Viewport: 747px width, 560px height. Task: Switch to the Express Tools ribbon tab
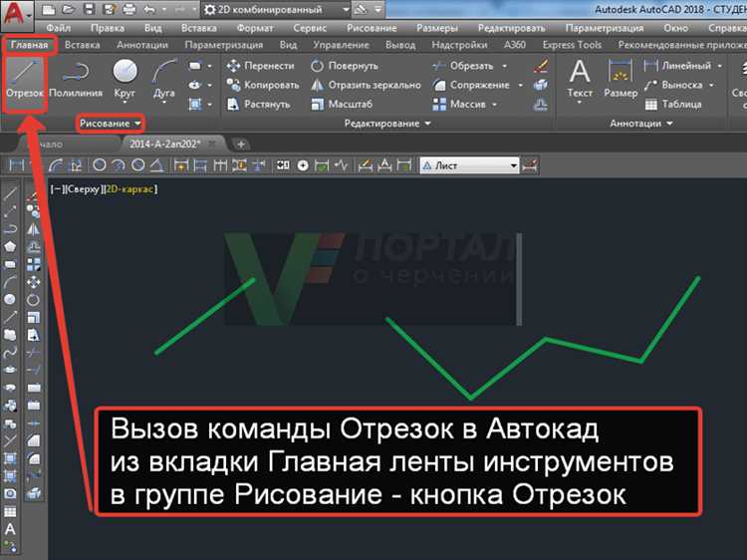(x=572, y=45)
